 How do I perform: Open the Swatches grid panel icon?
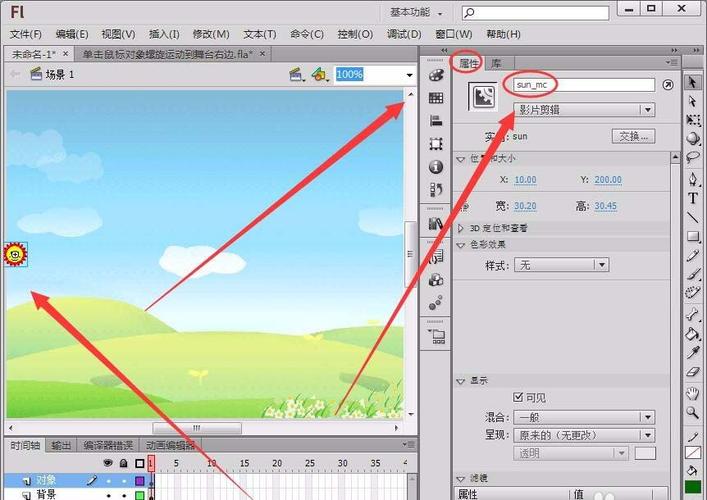click(436, 98)
